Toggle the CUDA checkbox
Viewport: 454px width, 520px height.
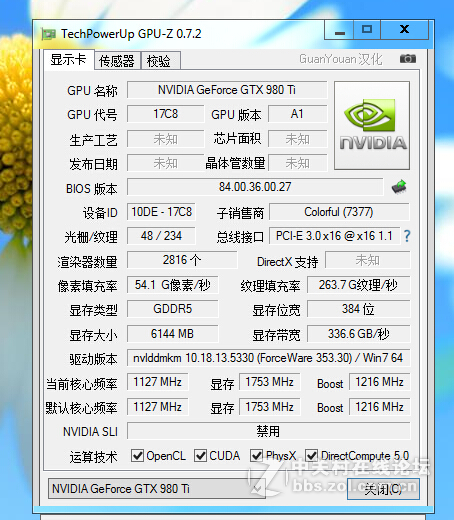coord(200,455)
